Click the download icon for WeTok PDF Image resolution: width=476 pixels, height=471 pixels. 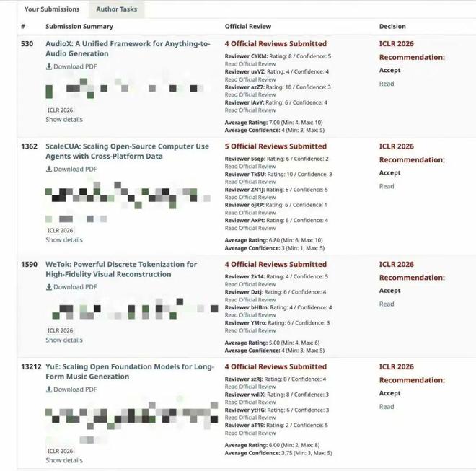pos(49,287)
